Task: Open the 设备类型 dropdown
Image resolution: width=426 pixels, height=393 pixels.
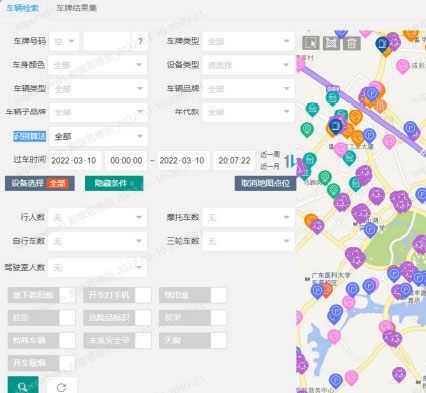Action: pyautogui.click(x=249, y=65)
